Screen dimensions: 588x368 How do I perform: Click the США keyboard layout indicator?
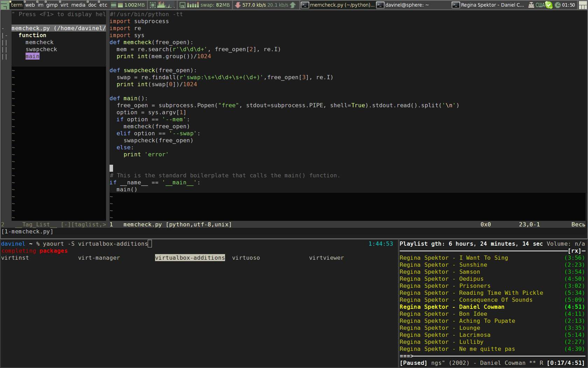pos(540,5)
